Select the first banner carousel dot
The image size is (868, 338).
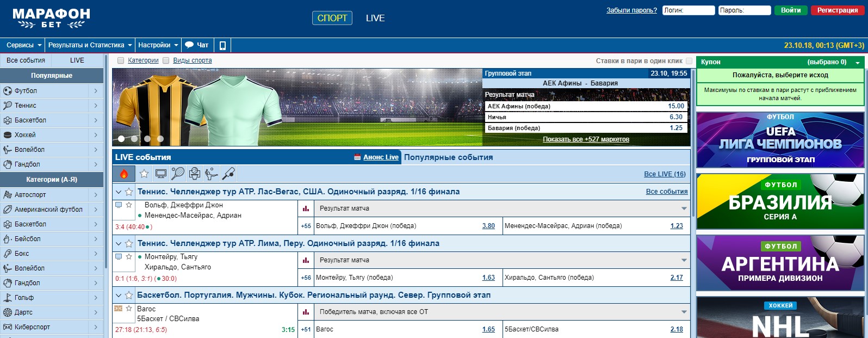click(122, 139)
